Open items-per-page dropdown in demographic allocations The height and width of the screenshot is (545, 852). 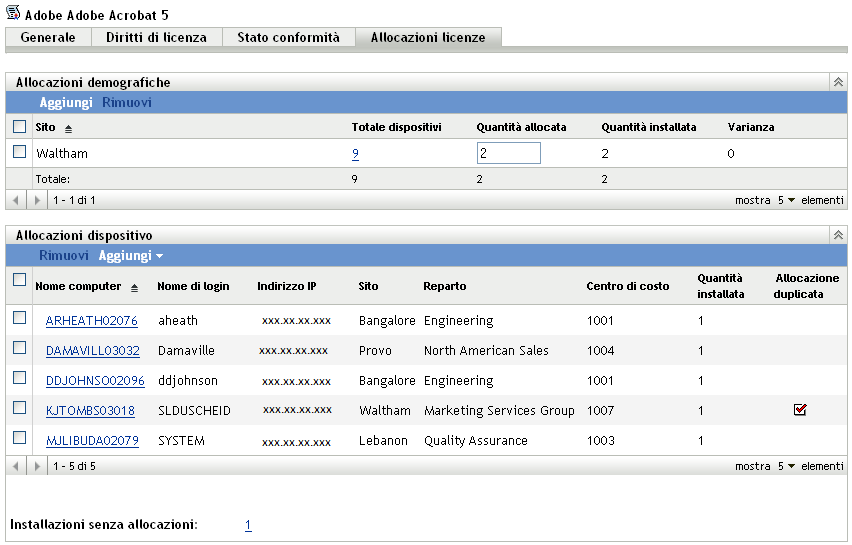click(x=786, y=200)
